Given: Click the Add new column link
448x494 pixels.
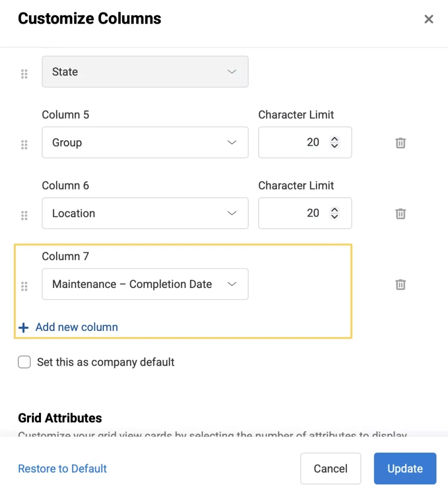Looking at the screenshot, I should (77, 327).
